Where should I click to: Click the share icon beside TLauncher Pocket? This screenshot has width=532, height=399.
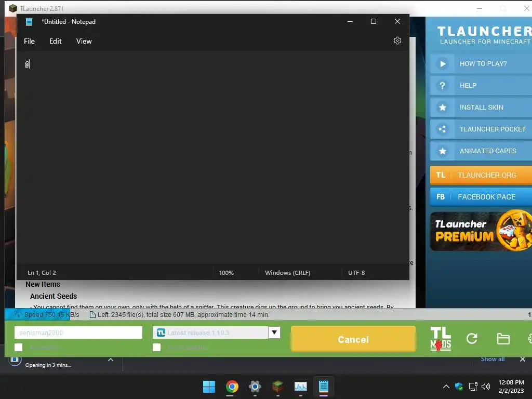[x=443, y=129]
